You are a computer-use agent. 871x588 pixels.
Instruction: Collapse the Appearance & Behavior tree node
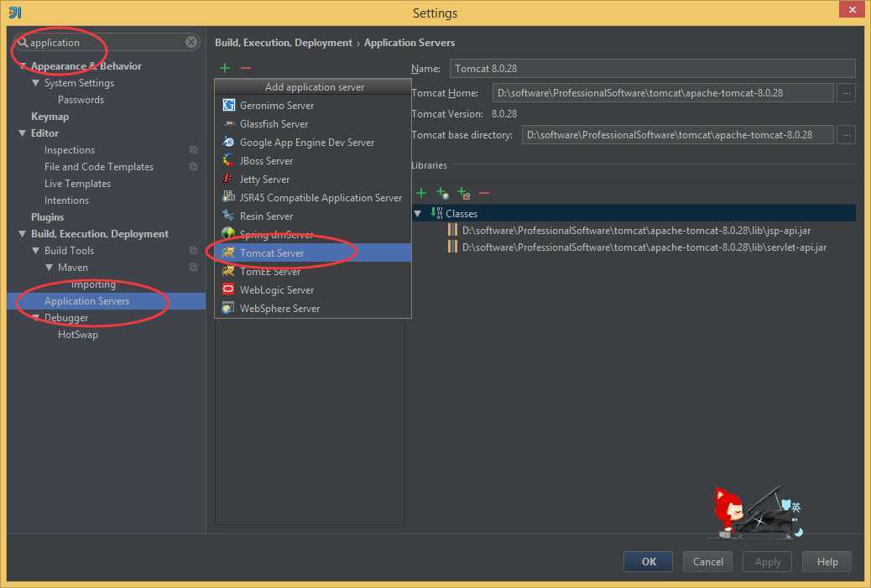tap(23, 66)
